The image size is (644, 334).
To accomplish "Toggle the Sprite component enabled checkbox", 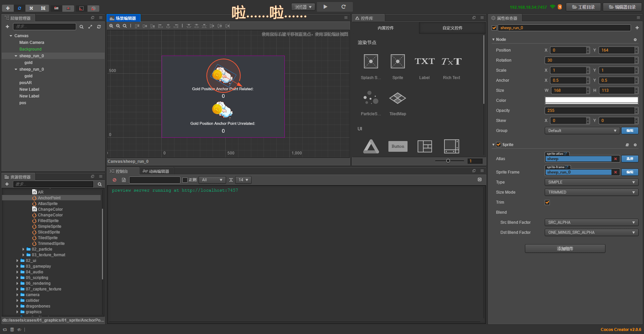I will click(x=498, y=145).
